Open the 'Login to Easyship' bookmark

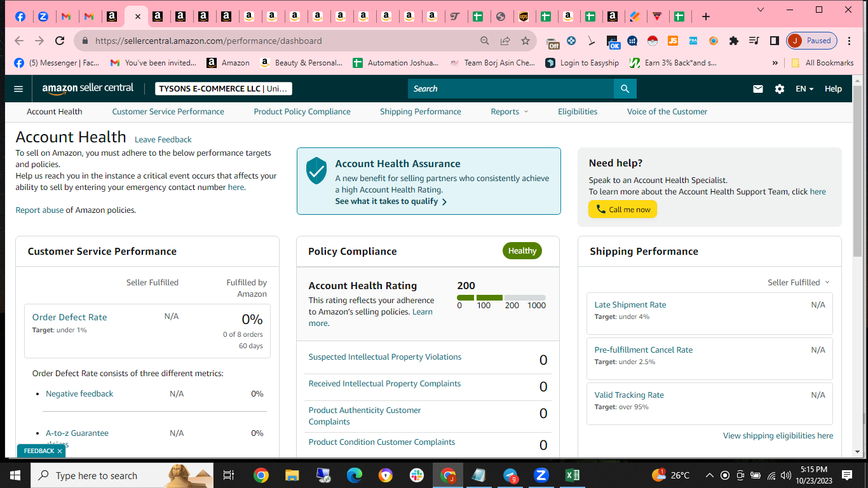click(x=582, y=63)
